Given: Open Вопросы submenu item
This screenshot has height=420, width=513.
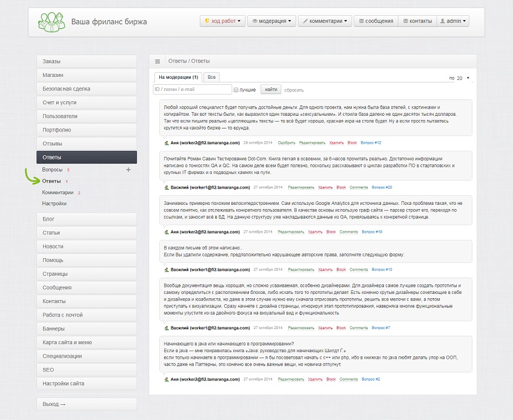Looking at the screenshot, I should point(52,170).
